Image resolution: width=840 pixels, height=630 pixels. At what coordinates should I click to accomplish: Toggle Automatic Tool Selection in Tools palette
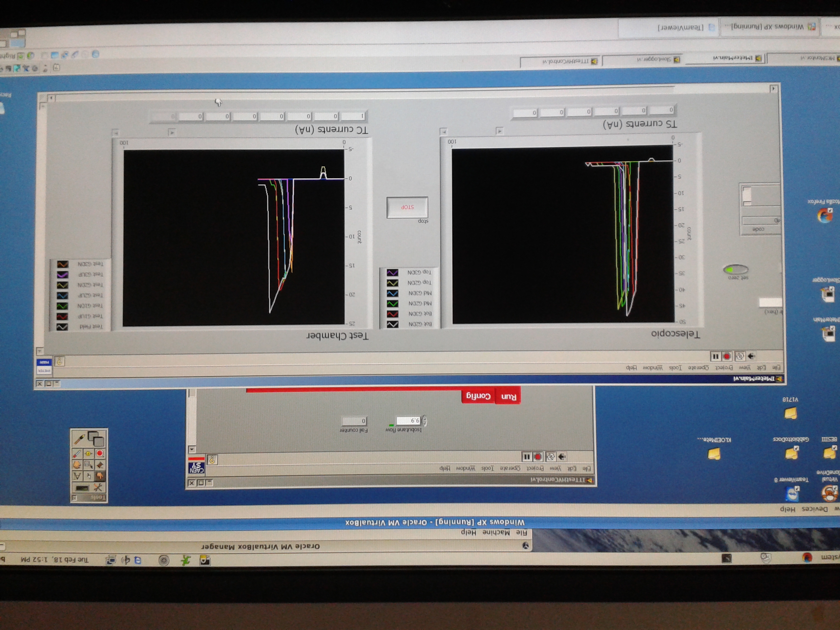click(x=89, y=488)
